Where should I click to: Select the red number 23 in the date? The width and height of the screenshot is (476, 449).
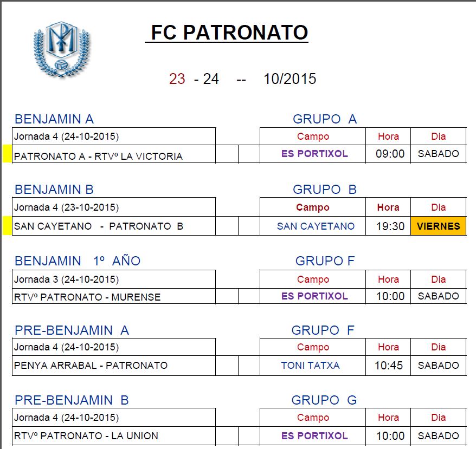pyautogui.click(x=177, y=79)
